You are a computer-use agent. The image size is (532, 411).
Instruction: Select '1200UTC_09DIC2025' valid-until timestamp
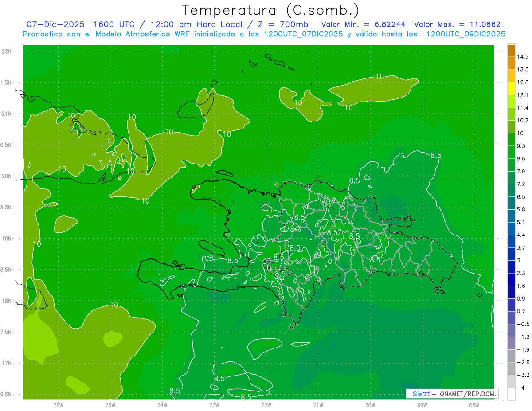tap(465, 34)
